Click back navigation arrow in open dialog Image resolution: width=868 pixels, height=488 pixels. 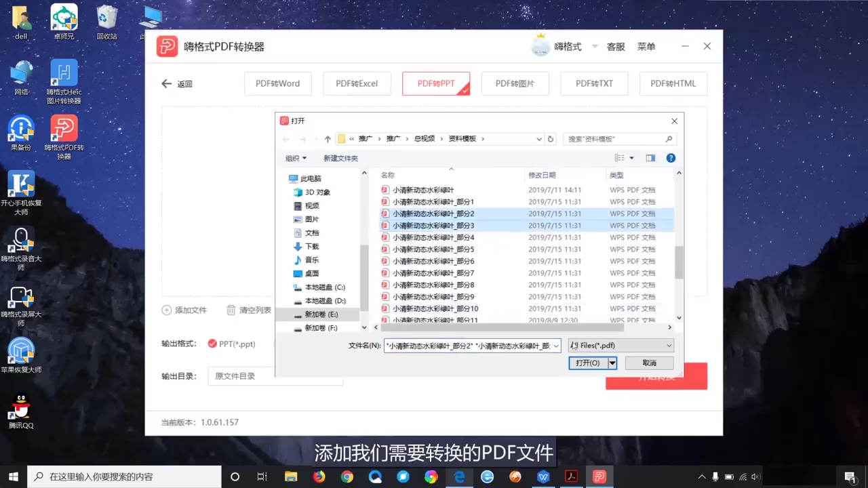coord(286,139)
